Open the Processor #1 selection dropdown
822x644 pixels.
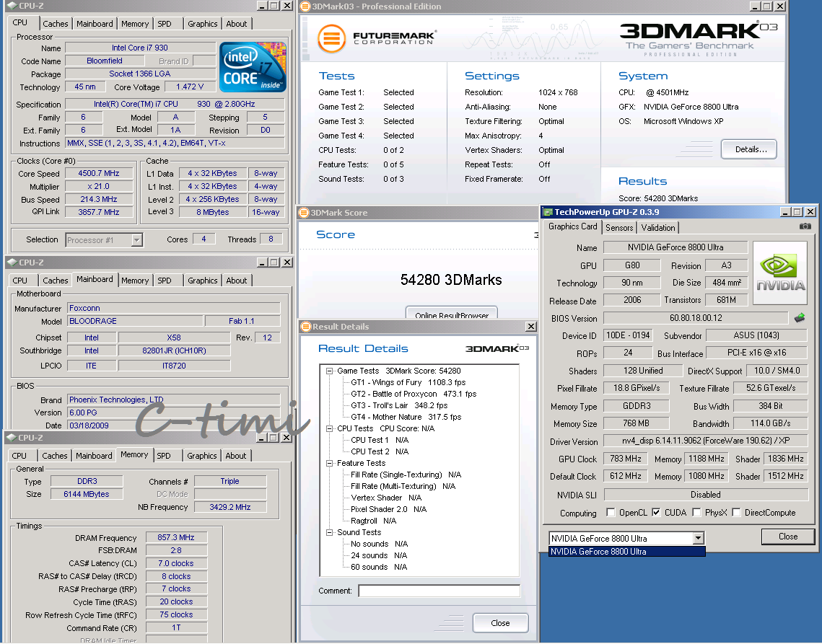tap(136, 240)
